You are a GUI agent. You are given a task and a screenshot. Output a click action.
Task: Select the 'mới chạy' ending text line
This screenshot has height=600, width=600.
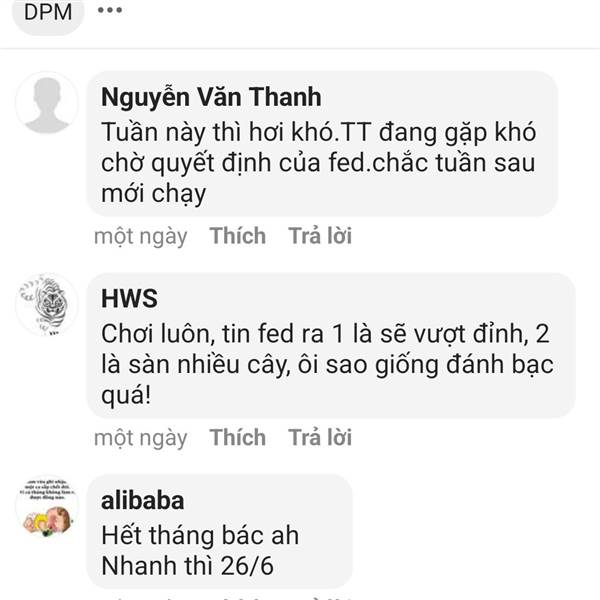tap(153, 194)
